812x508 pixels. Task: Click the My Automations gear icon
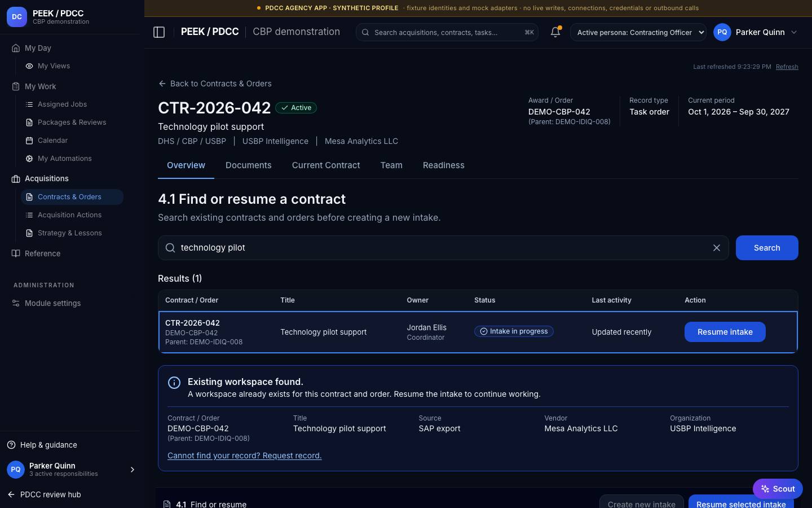coord(29,159)
